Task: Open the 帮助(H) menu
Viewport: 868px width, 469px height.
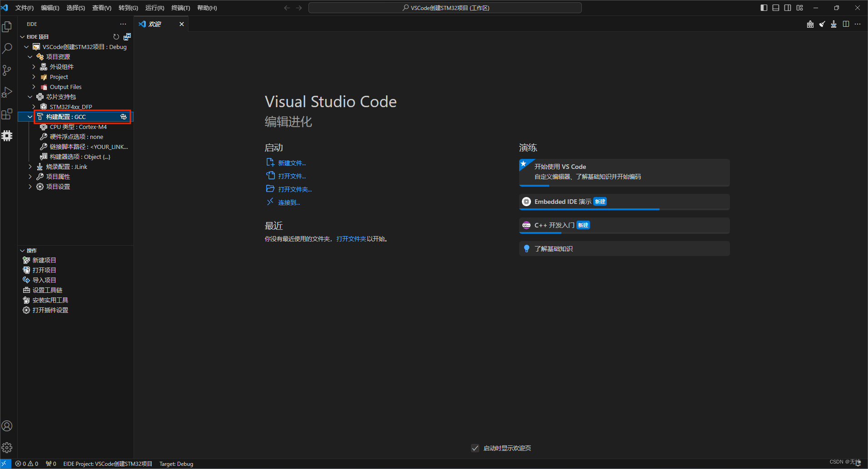Action: click(x=207, y=8)
